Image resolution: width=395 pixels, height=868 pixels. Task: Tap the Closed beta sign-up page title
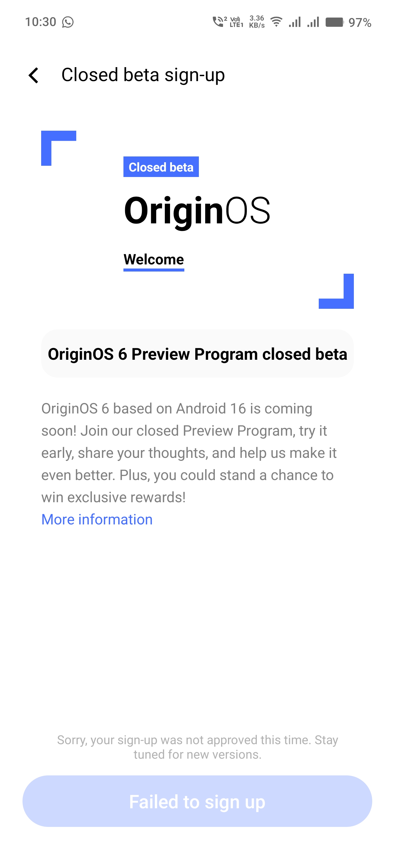point(143,75)
